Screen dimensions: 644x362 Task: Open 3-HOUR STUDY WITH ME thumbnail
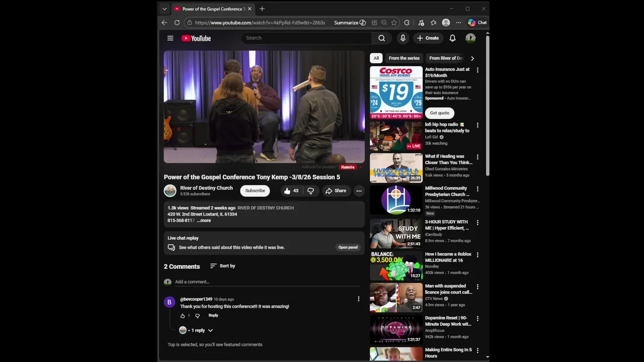pyautogui.click(x=396, y=233)
